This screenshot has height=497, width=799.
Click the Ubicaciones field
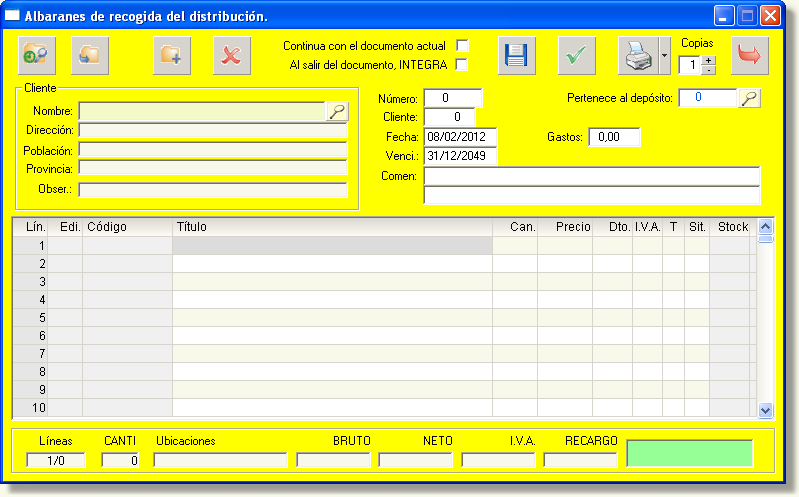221,460
